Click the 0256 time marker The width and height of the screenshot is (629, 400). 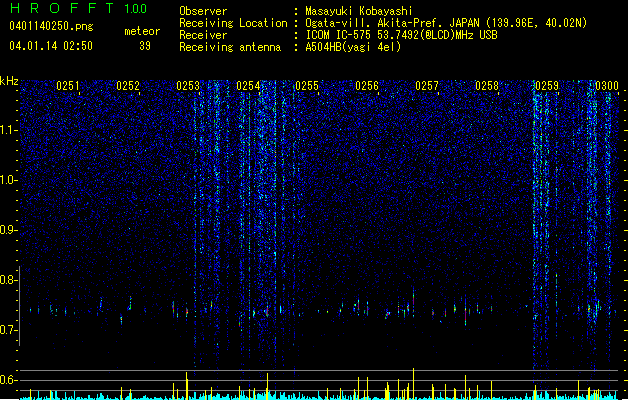367,85
